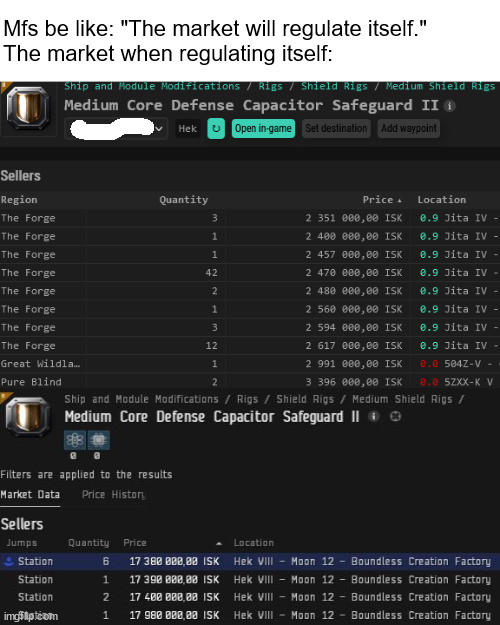Click the Jumps column header
This screenshot has height=625, width=500.
click(x=22, y=543)
